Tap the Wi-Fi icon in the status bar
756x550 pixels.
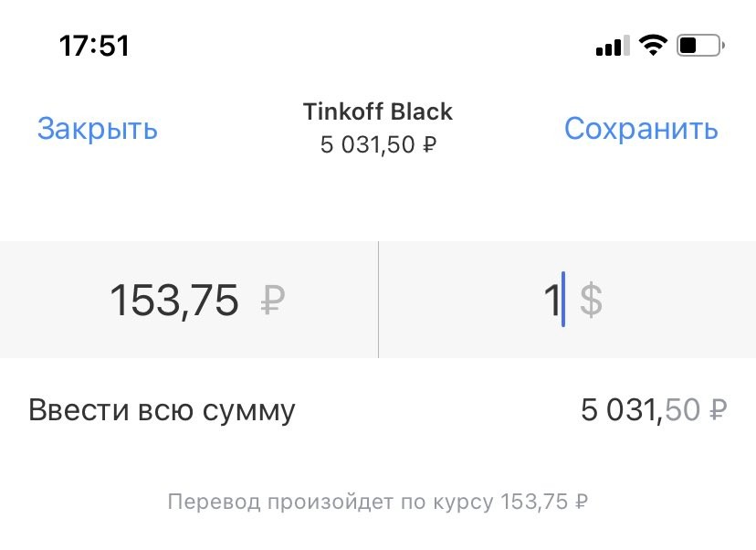click(x=653, y=43)
